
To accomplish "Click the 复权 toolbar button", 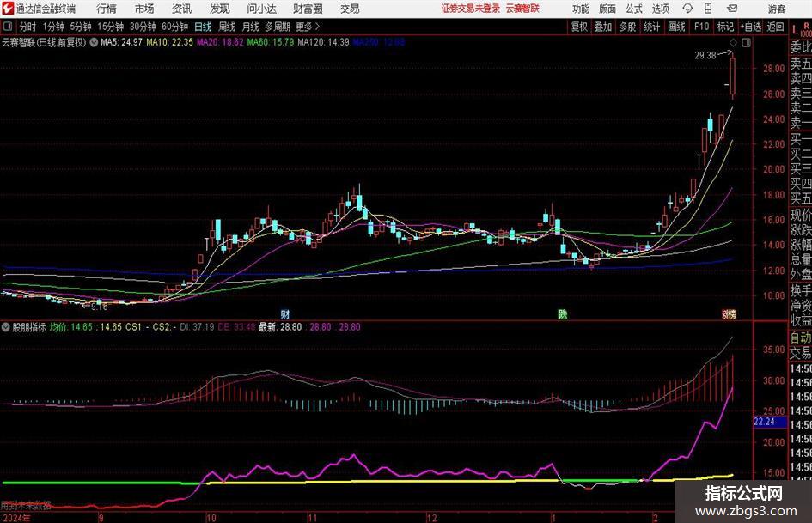I will [579, 27].
